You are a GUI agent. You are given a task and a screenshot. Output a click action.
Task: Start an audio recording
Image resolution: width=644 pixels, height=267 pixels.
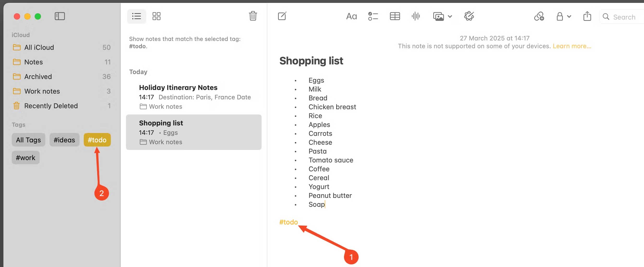point(415,16)
